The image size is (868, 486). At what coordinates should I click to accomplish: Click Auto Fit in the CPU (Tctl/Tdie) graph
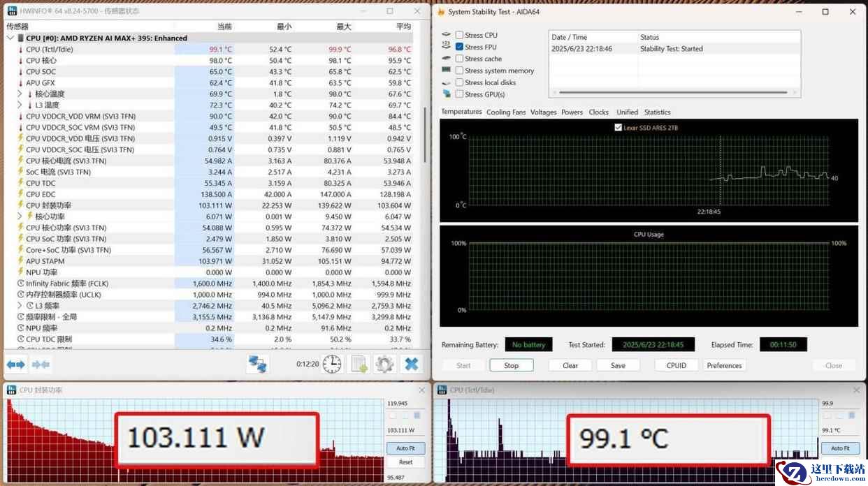(840, 448)
